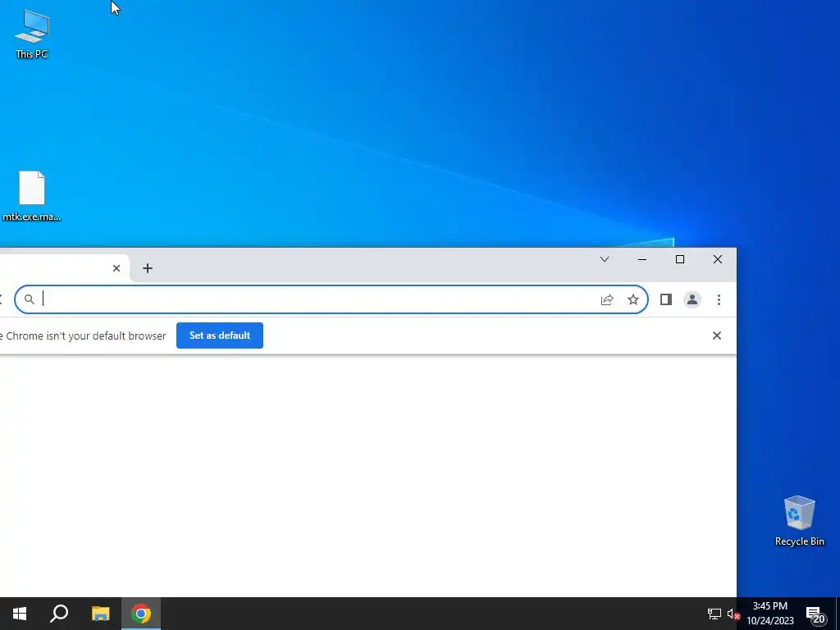Launch File Explorer from taskbar
The height and width of the screenshot is (630, 840).
[x=101, y=614]
